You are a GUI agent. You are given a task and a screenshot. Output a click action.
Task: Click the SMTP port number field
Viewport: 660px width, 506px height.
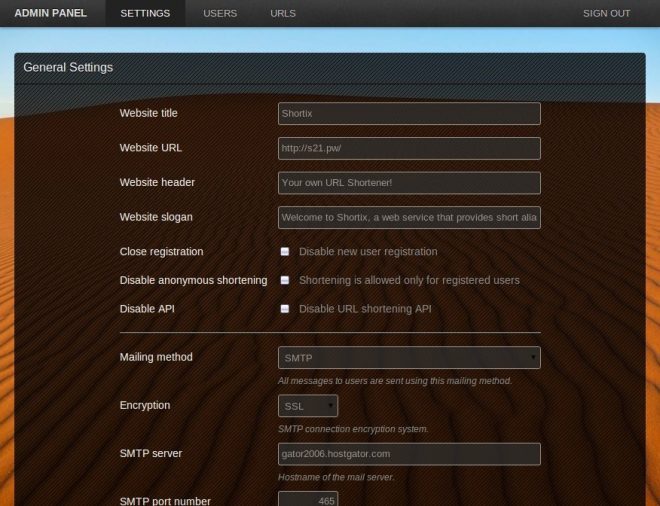tap(308, 499)
